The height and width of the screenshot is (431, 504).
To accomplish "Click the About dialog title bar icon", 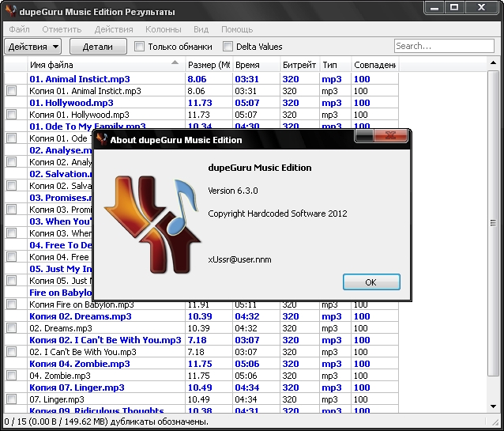I will coord(102,139).
